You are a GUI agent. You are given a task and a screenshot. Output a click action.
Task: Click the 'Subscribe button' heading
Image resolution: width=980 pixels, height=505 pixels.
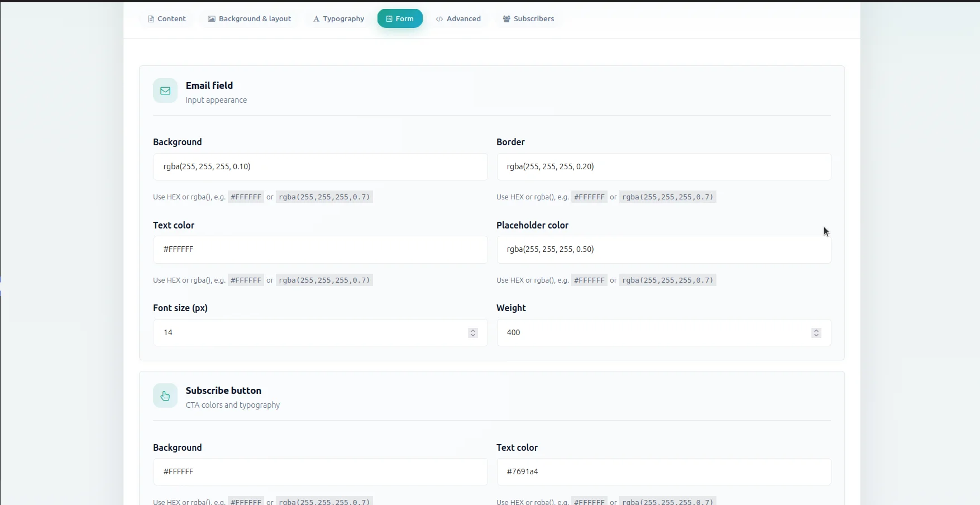point(223,390)
